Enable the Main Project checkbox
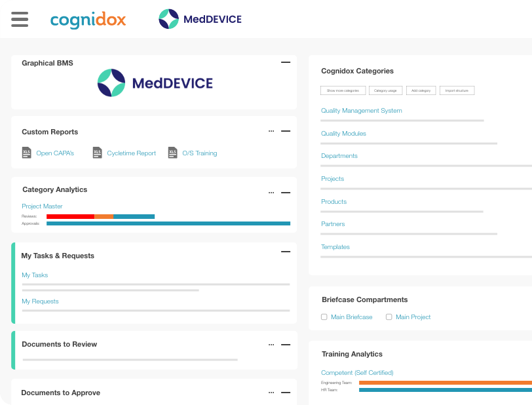 (x=388, y=317)
